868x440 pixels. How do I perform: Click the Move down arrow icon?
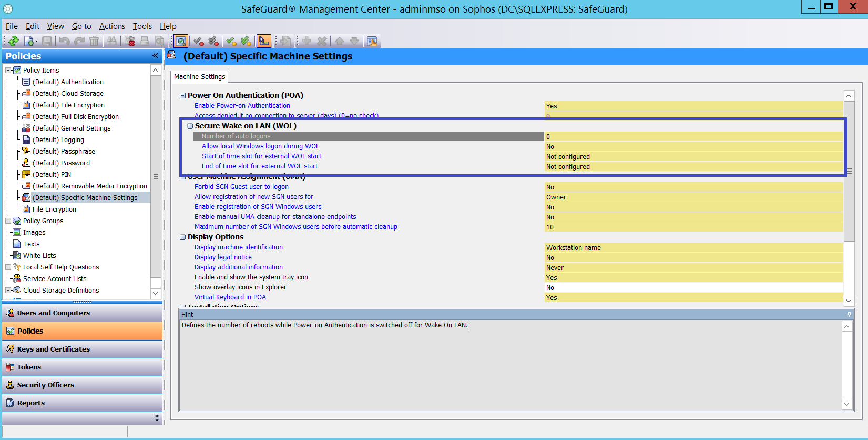354,41
